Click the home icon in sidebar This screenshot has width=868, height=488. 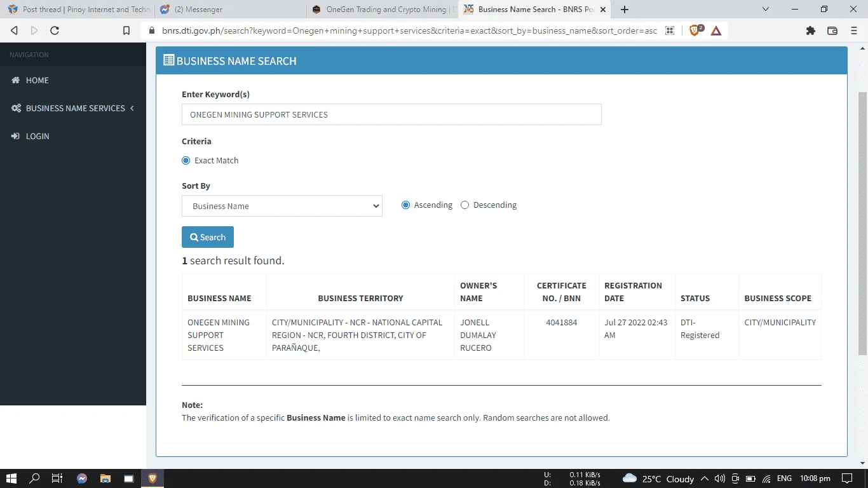pos(16,80)
